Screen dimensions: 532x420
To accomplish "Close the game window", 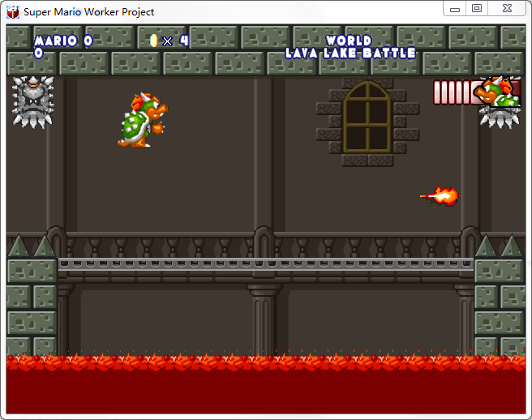I will (x=507, y=8).
